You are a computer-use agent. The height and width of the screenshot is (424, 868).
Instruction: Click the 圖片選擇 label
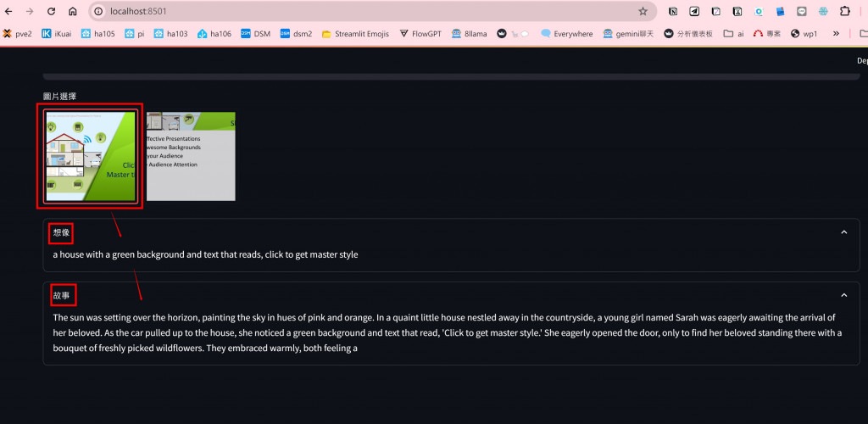tap(60, 97)
